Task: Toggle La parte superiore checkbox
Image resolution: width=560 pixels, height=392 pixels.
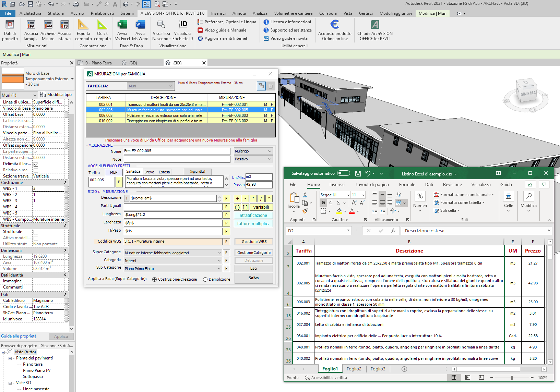Action: click(36, 152)
